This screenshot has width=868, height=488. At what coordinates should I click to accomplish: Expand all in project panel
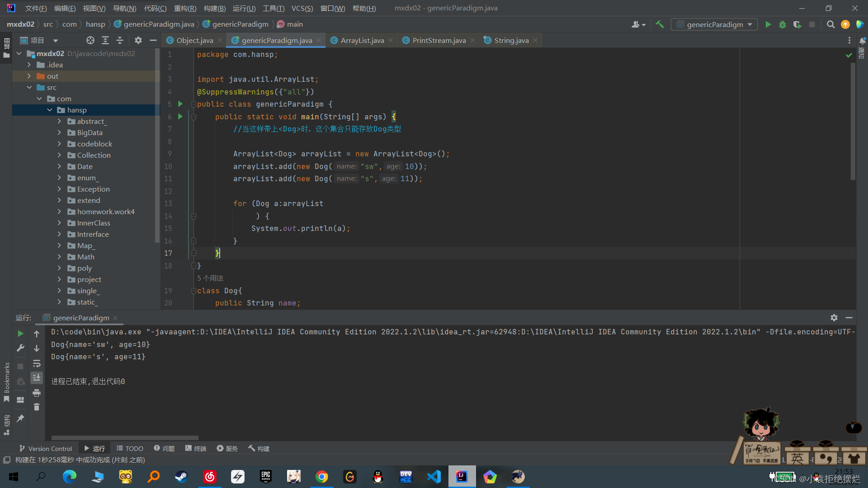(x=105, y=40)
